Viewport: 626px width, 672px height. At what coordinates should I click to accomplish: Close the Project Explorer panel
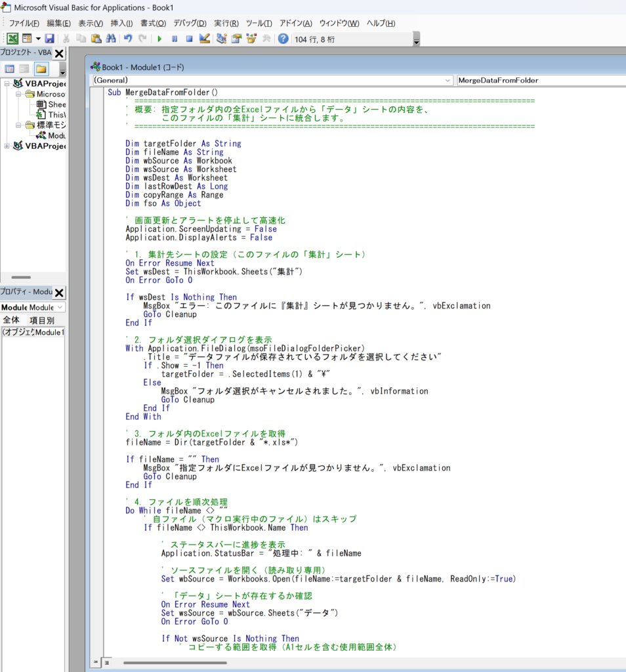point(59,53)
